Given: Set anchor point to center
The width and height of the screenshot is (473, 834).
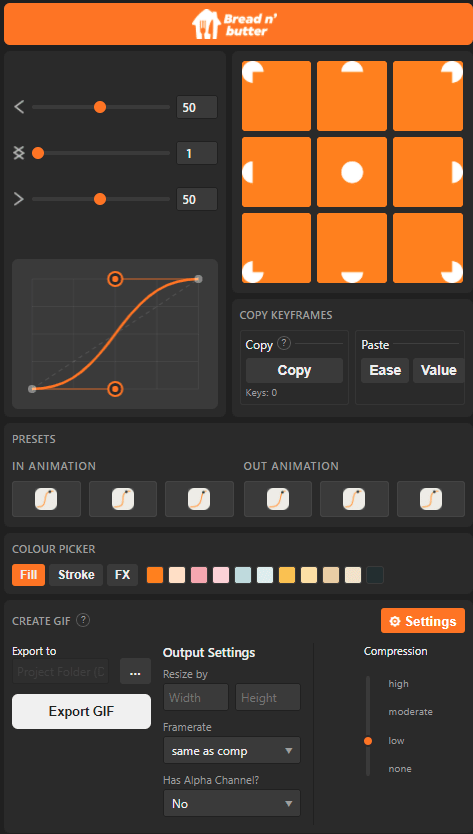Looking at the screenshot, I should [352, 172].
